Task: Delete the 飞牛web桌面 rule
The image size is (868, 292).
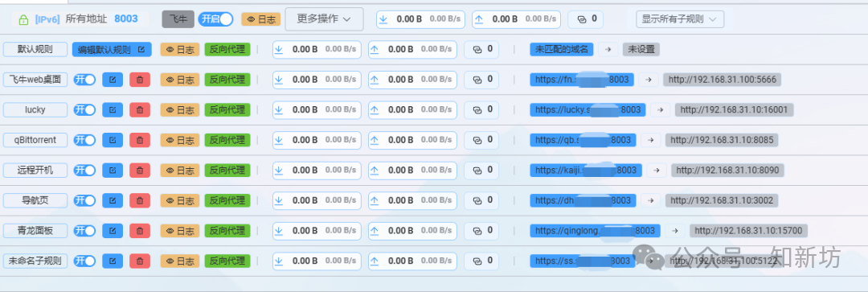Action: [x=140, y=80]
